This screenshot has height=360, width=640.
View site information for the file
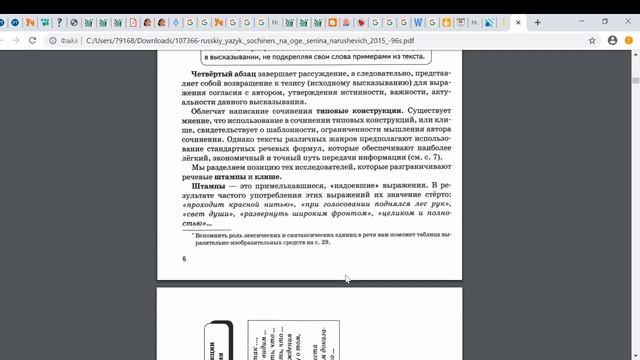(x=53, y=41)
